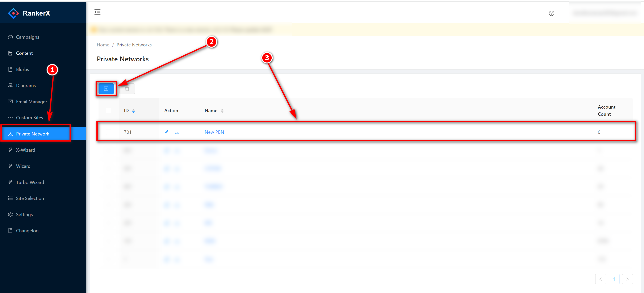The image size is (644, 293).
Task: Select page 1 in the pagination
Action: pyautogui.click(x=614, y=279)
